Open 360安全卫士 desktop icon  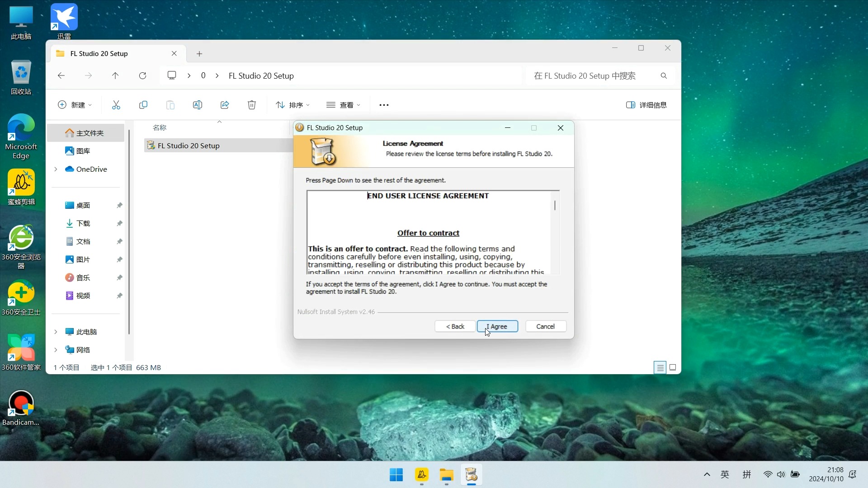pyautogui.click(x=21, y=298)
